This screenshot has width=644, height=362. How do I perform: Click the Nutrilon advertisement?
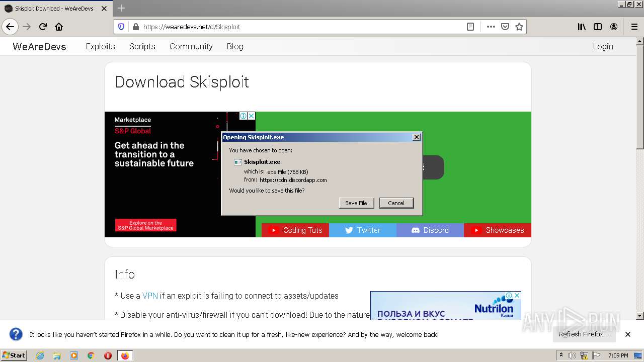pyautogui.click(x=445, y=306)
